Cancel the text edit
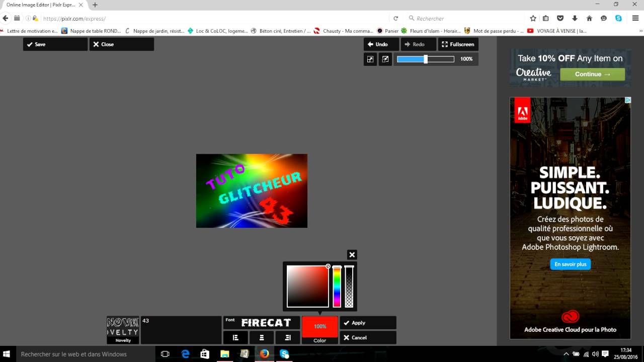The image size is (644, 362). coord(368,337)
